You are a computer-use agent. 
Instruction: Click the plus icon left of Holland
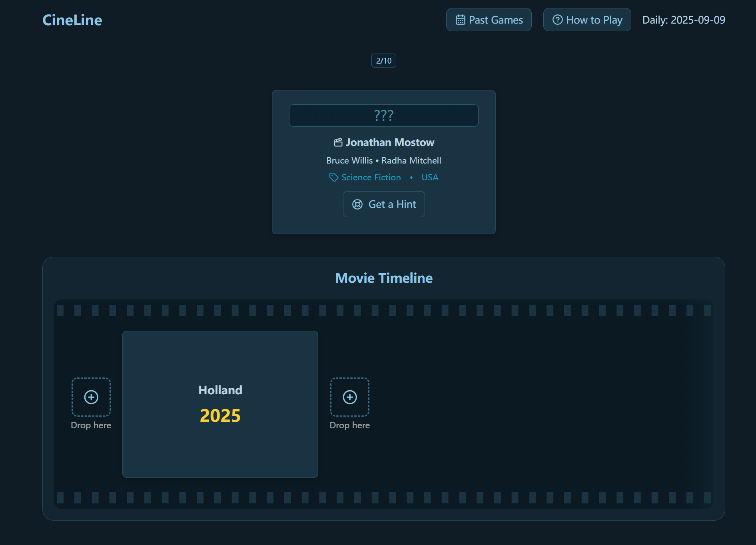coord(91,397)
